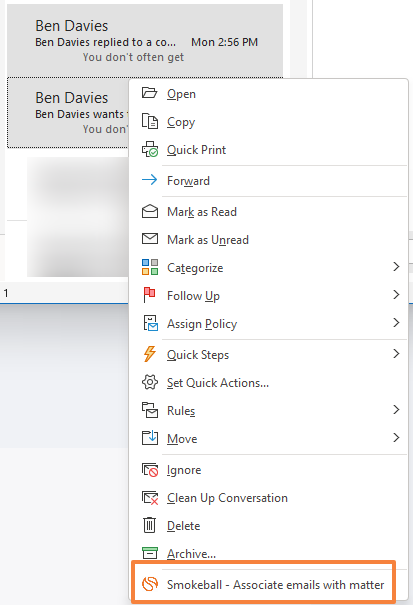
Task: Expand the Assign Policy submenu chevron
Action: 396,323
